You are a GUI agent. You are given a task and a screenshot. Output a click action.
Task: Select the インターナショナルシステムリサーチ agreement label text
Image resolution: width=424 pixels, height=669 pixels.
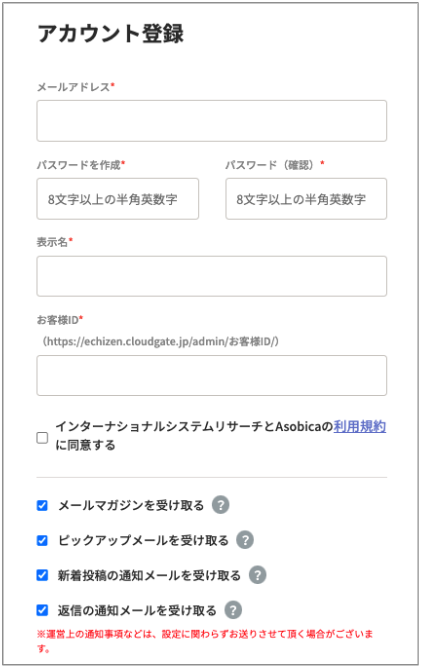[221, 436]
